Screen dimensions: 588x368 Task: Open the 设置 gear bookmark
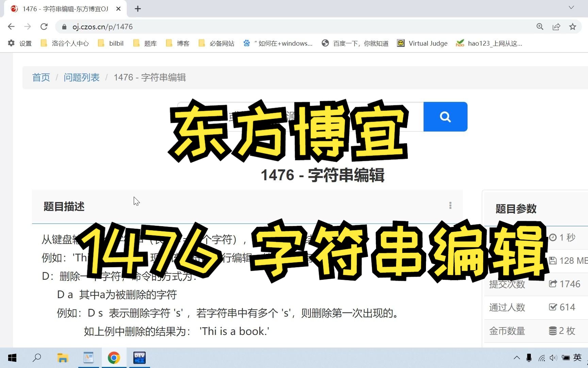coord(19,43)
